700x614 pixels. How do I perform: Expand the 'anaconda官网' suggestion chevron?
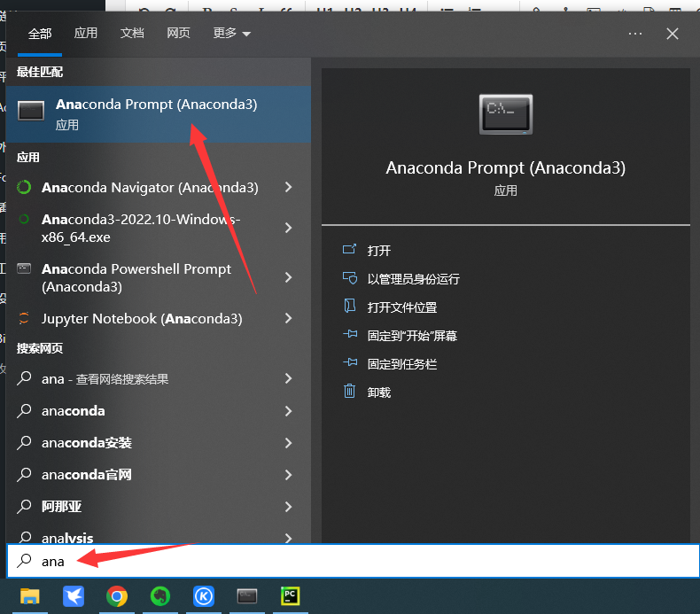(x=288, y=475)
